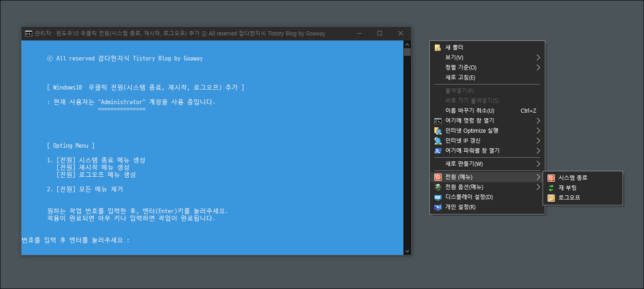Expand the '보기(V)' submenu arrow
This screenshot has width=644, height=289.
(538, 58)
